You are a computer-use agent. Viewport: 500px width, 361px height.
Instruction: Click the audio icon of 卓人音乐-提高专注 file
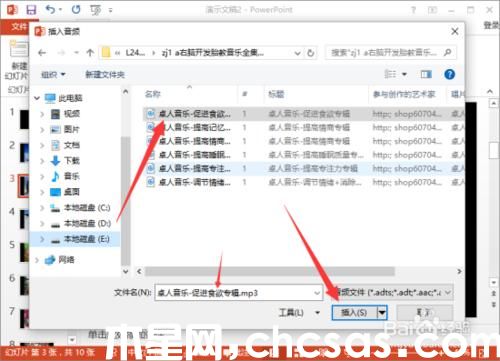(x=151, y=168)
